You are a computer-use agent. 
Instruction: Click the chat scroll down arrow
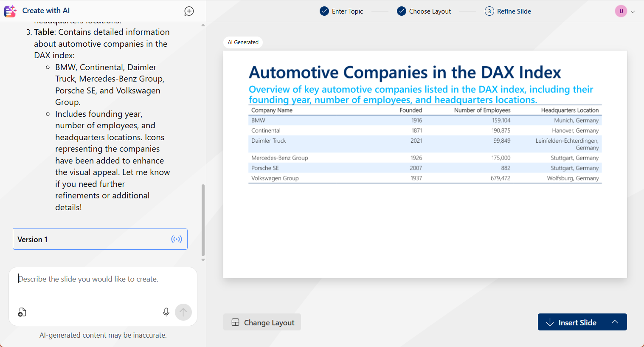203,260
